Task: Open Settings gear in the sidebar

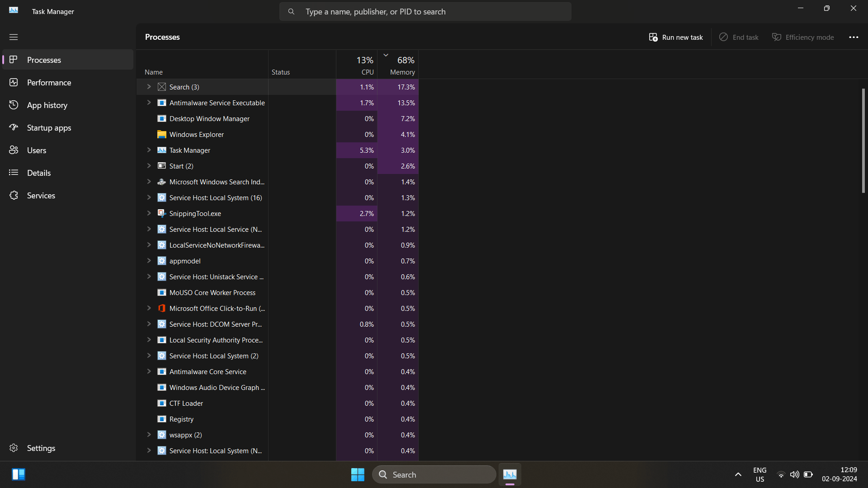Action: (x=14, y=448)
